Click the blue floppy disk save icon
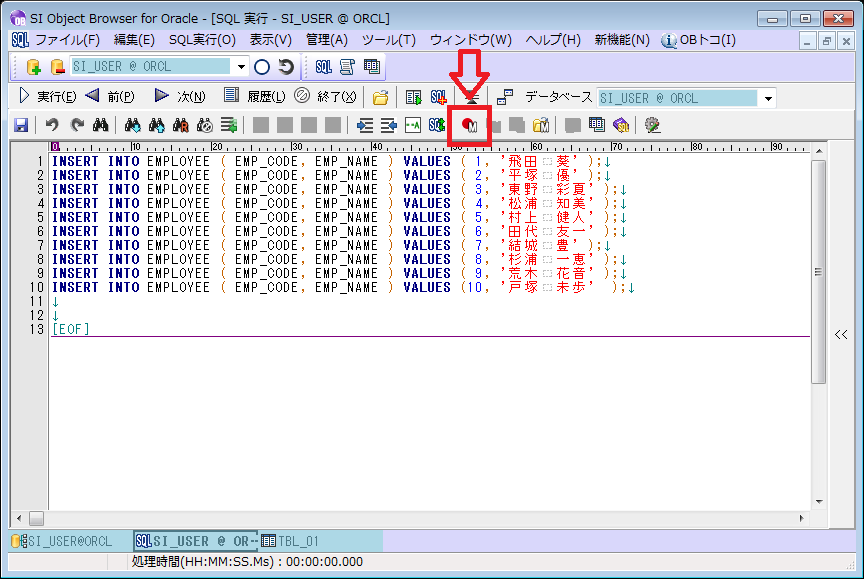This screenshot has width=864, height=579. coord(20,125)
